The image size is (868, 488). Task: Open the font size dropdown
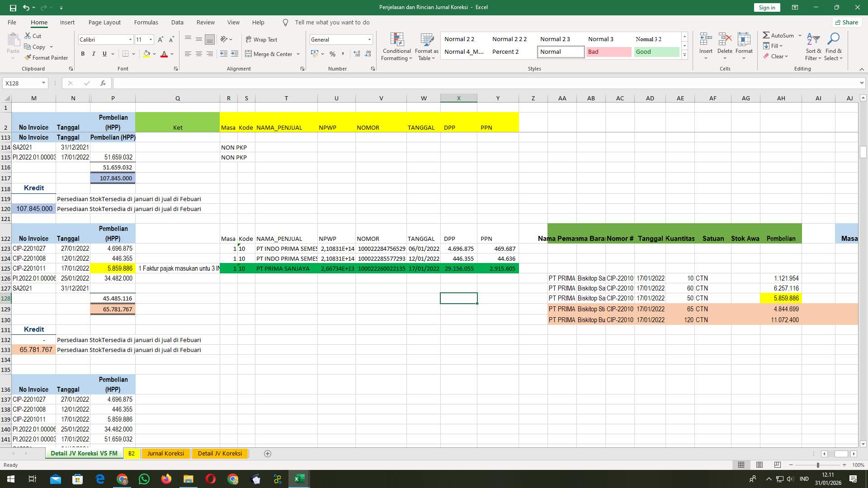point(151,39)
